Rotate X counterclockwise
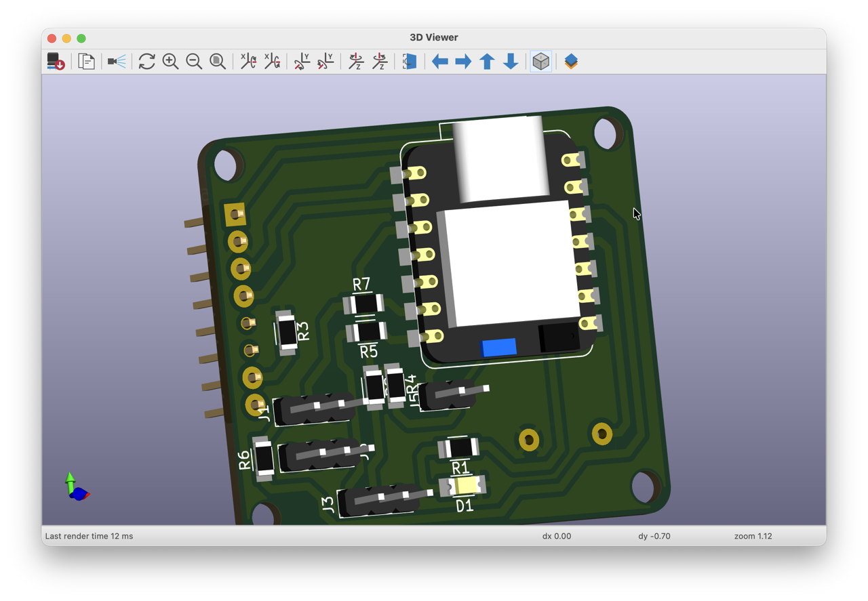Image resolution: width=868 pixels, height=601 pixels. [272, 62]
